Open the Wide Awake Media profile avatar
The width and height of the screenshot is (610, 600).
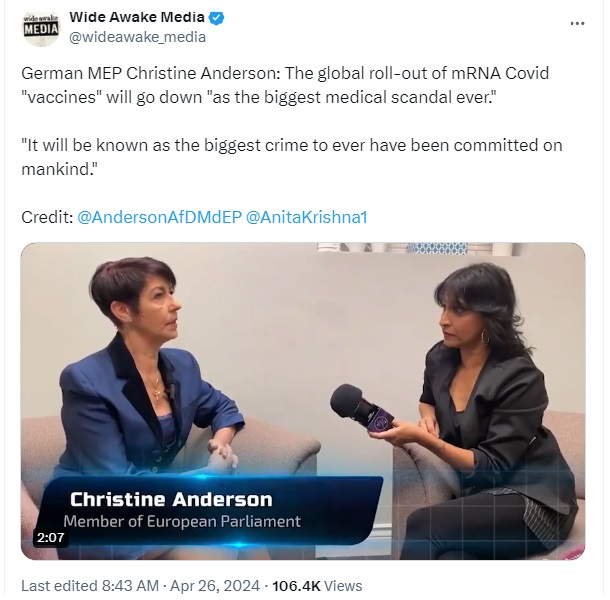[x=41, y=28]
